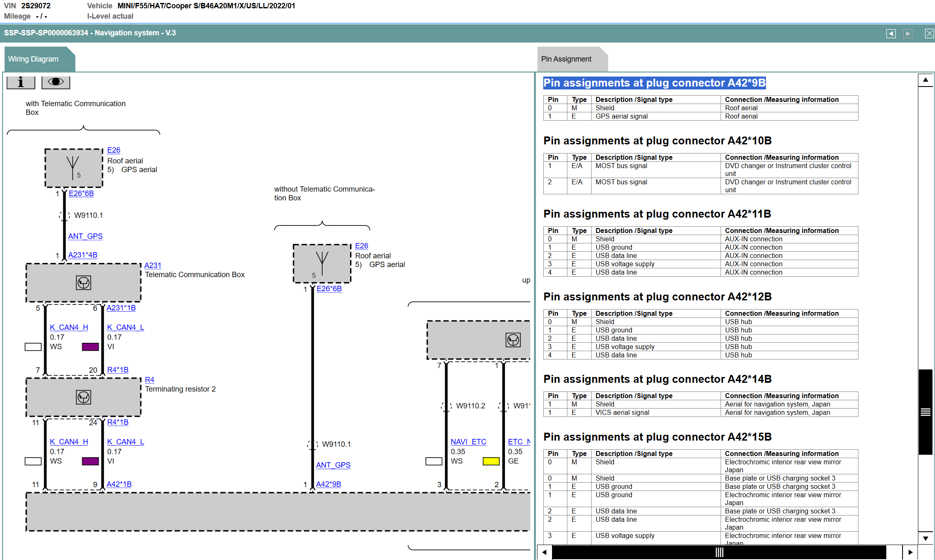Click the upper white WS wire color swatch
This screenshot has width=935, height=560.
33,347
